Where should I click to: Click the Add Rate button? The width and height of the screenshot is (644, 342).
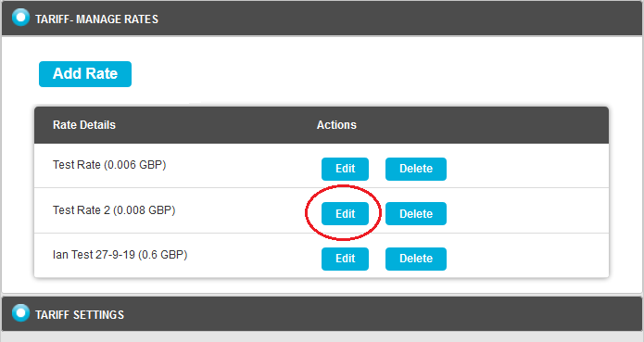coord(85,74)
